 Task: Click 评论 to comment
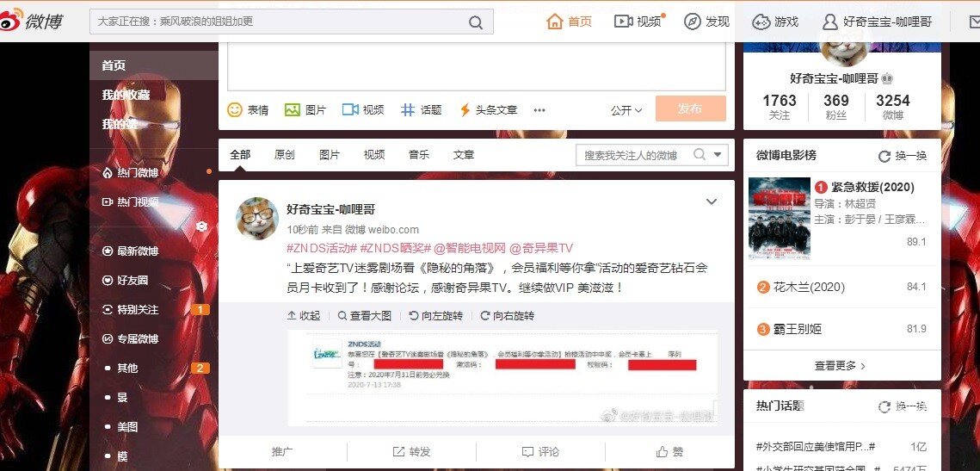tap(540, 451)
